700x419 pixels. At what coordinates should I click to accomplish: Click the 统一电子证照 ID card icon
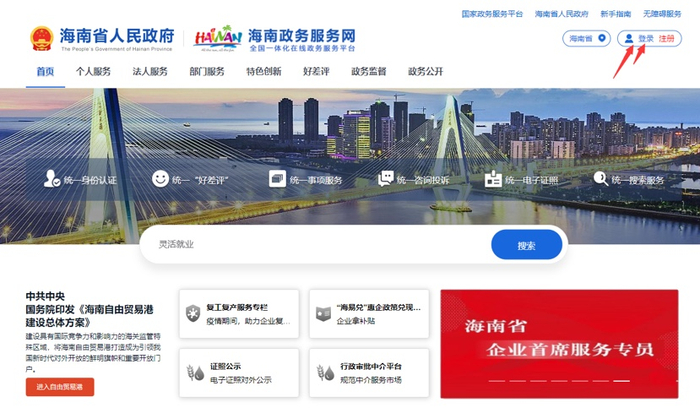coord(493,179)
